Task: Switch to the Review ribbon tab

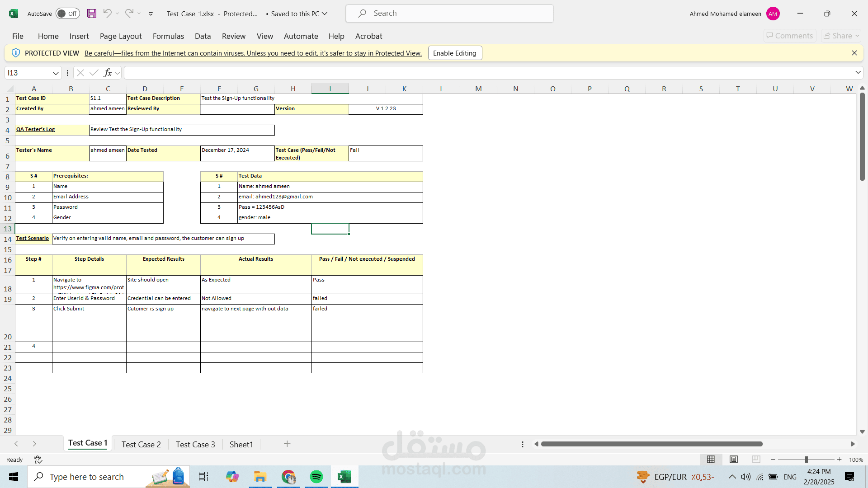Action: (234, 36)
